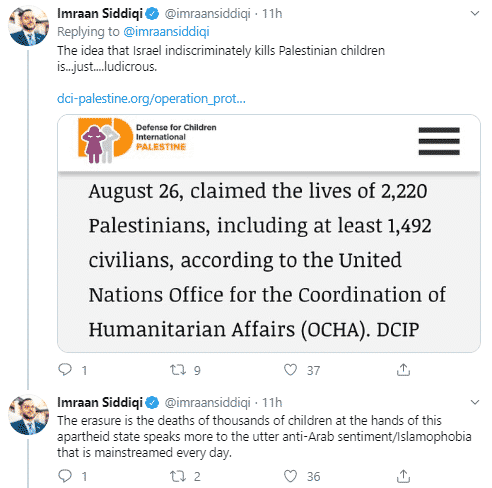Open the @imraansiddiqi mention in Replying to
This screenshot has height=488, width=492.
(166, 32)
